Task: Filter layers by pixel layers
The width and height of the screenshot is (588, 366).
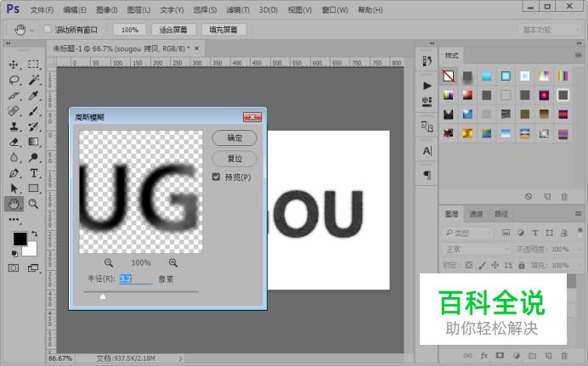Action: coord(506,233)
